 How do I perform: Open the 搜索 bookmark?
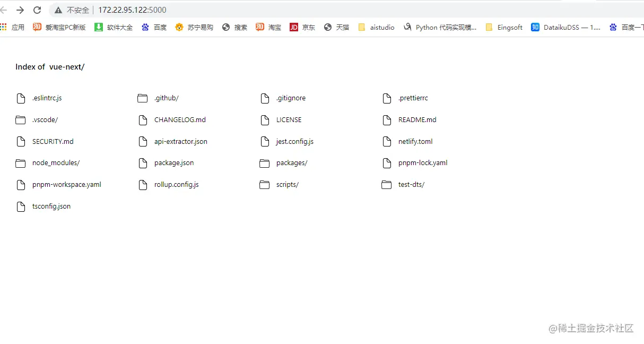coord(234,27)
